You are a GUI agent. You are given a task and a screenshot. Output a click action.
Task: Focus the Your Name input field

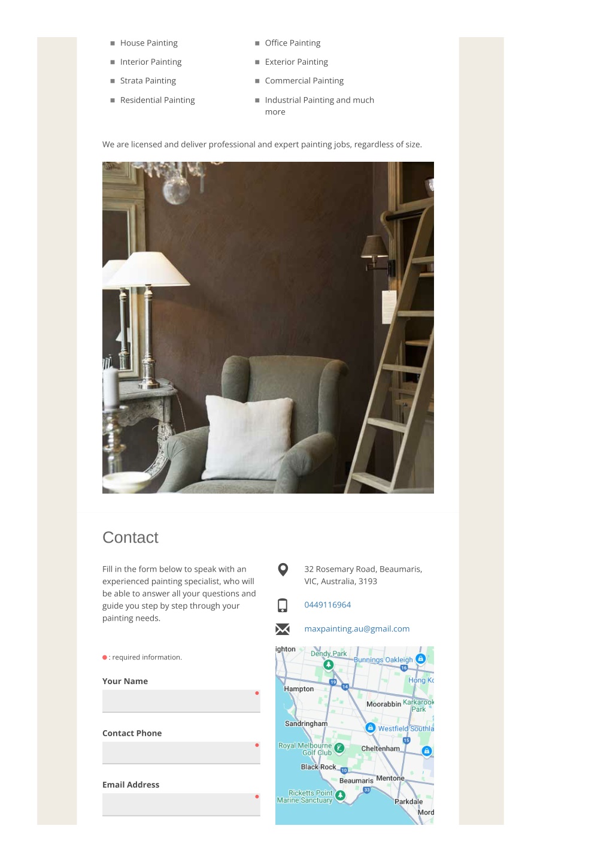click(x=181, y=701)
